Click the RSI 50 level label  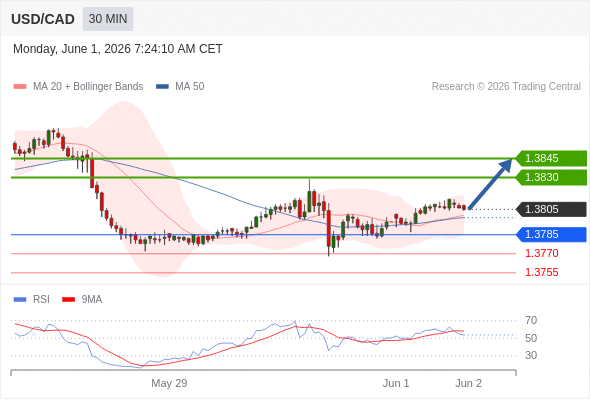(x=531, y=338)
